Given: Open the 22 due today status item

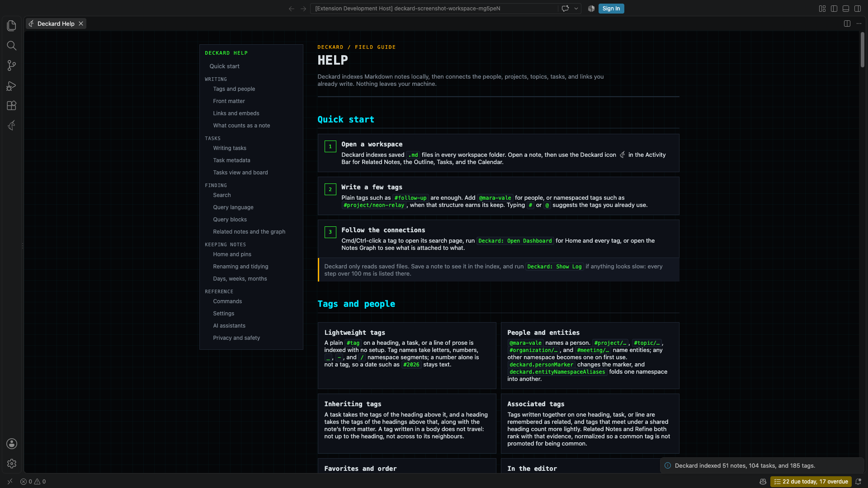Looking at the screenshot, I should pos(811,482).
